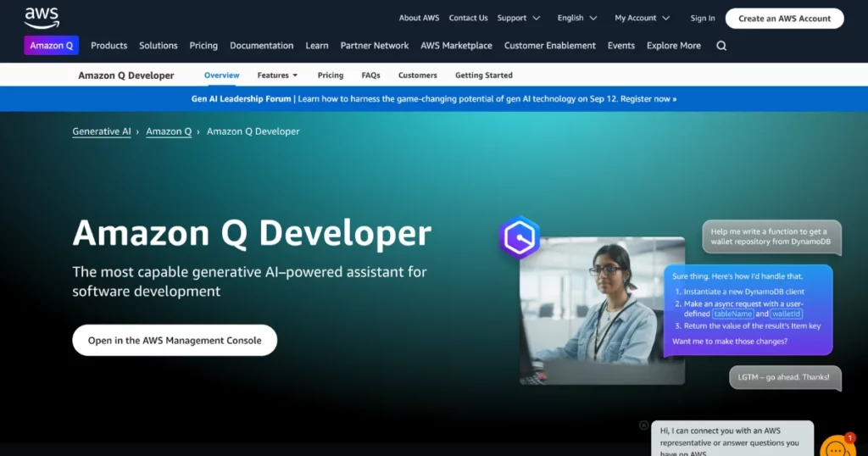Click the Amazon Q Developer sub-nav title
This screenshot has height=456, width=868.
coord(126,75)
